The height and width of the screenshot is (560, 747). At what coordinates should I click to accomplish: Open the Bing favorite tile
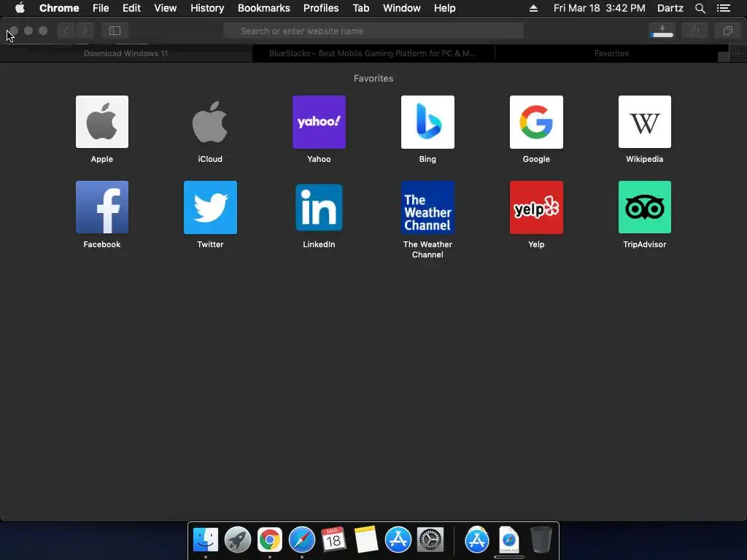coord(427,122)
